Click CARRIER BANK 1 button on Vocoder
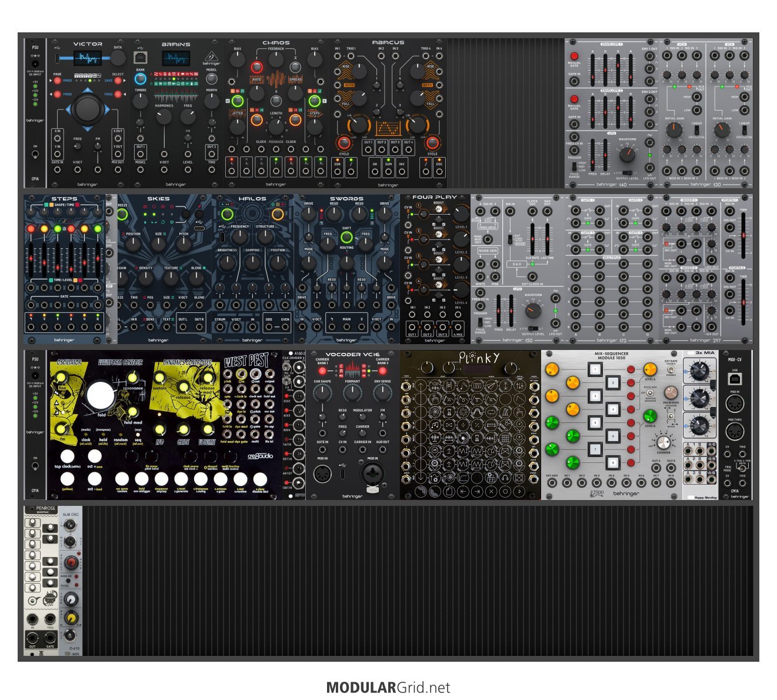This screenshot has height=700, width=777. click(x=322, y=371)
